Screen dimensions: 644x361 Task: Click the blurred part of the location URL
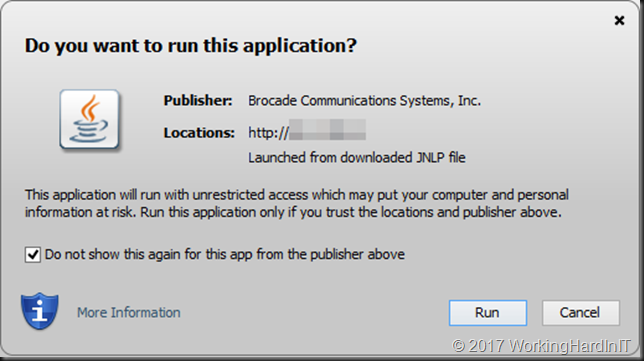pyautogui.click(x=327, y=130)
